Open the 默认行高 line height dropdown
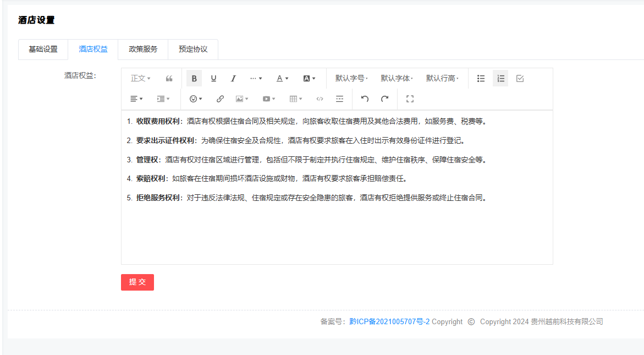The height and width of the screenshot is (355, 644). [x=442, y=79]
